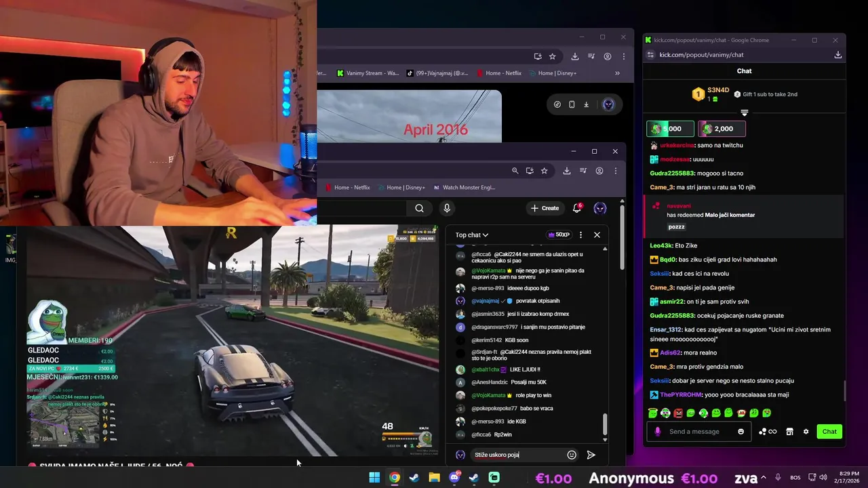Image resolution: width=868 pixels, height=488 pixels.
Task: Open media controls in front Chrome window
Action: pyautogui.click(x=583, y=171)
